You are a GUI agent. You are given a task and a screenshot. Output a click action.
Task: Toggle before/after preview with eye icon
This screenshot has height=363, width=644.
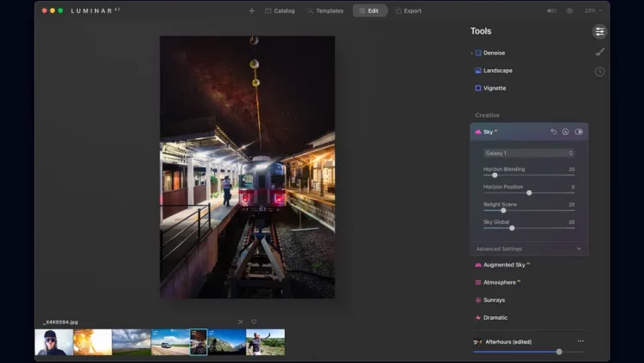tap(570, 11)
